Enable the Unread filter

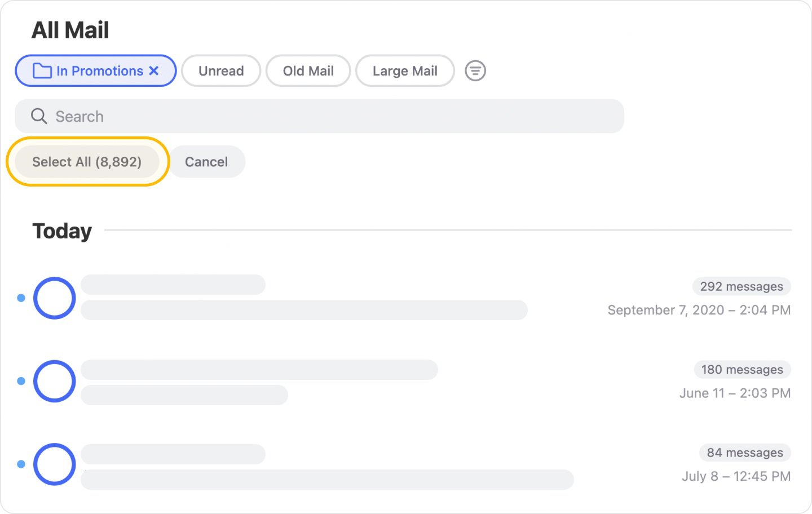pos(221,70)
